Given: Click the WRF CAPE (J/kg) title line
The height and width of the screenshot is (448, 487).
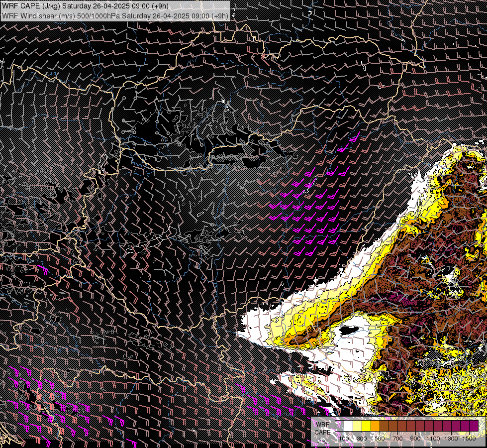Looking at the screenshot, I should pyautogui.click(x=85, y=6).
